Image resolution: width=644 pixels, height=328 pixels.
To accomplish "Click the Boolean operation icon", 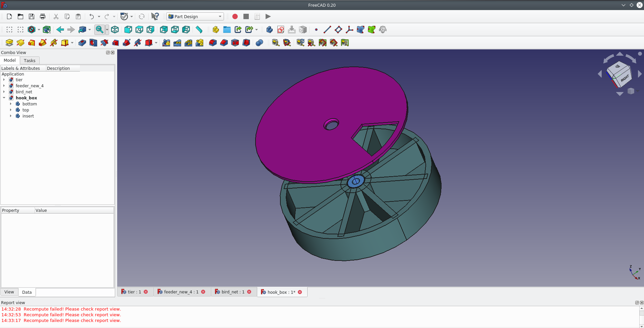I will click(259, 43).
